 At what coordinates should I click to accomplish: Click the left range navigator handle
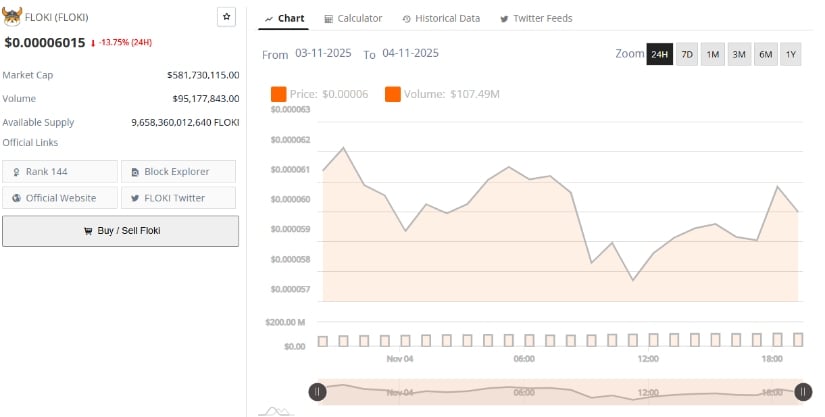(317, 393)
